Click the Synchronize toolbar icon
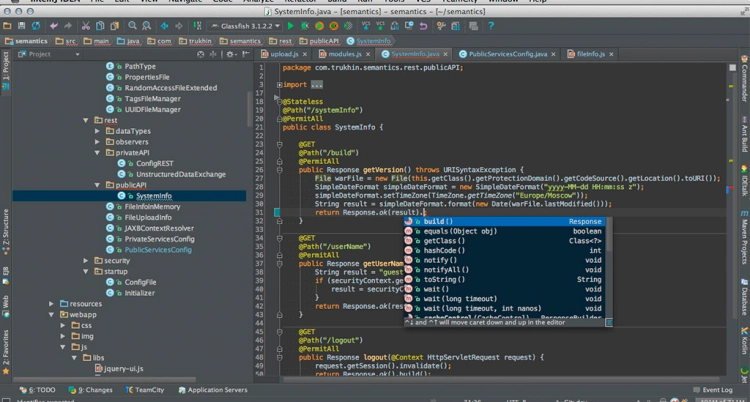750x402 pixels. 36,26
